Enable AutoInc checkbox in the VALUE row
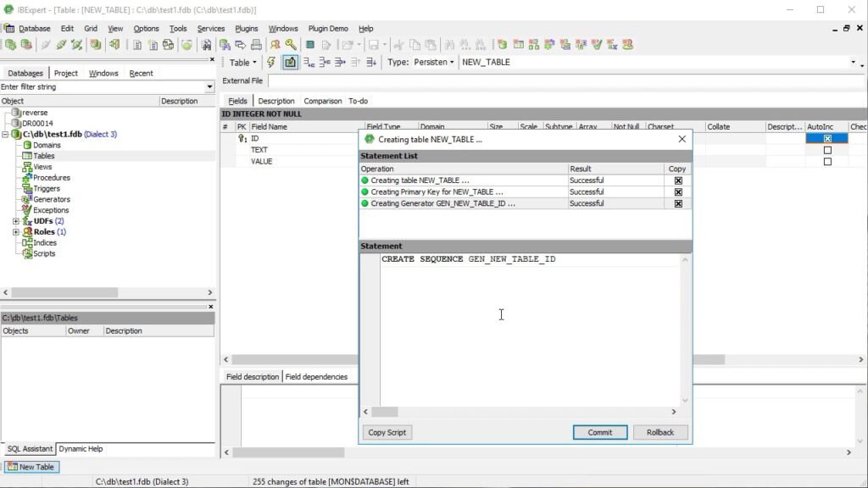This screenshot has height=488, width=868. 827,162
